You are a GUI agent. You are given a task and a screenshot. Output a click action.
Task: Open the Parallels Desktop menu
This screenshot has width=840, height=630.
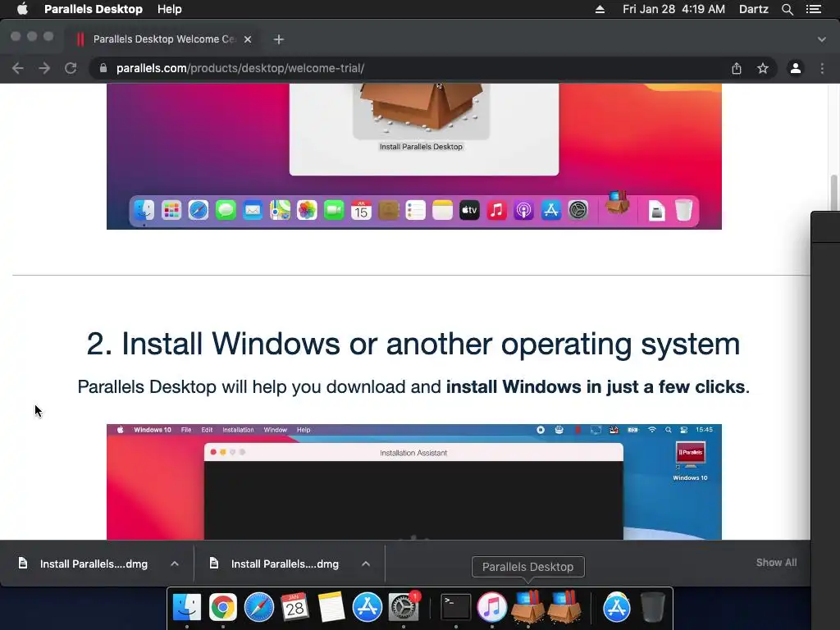[x=94, y=9]
